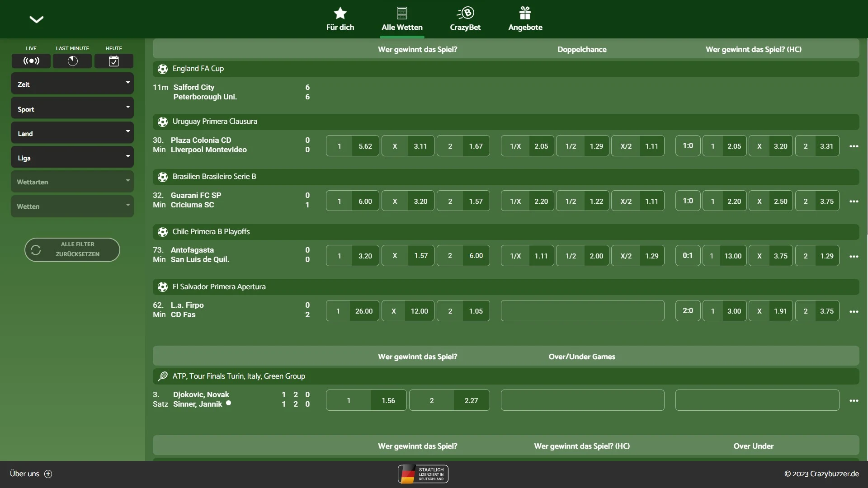Open the Angebote gift tab
Screen dimensions: 868x488
[x=525, y=19]
